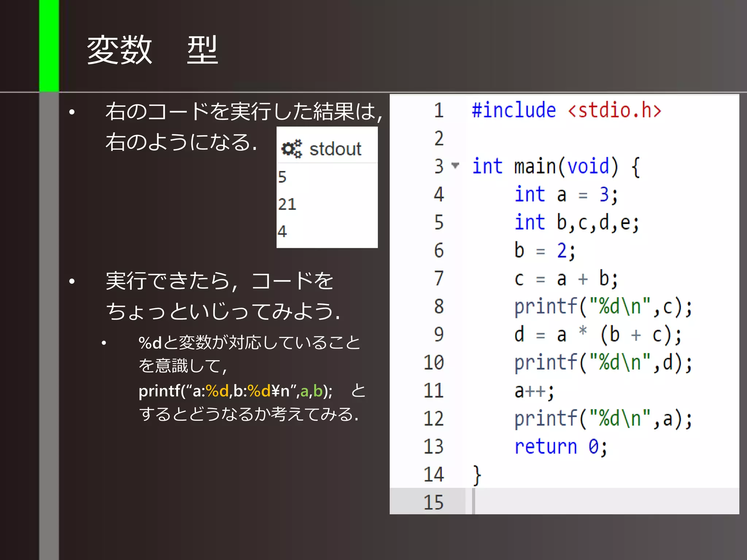Viewport: 747px width, 560px height.
Task: Click the line d = a * (b + c);
Action: [x=598, y=335]
